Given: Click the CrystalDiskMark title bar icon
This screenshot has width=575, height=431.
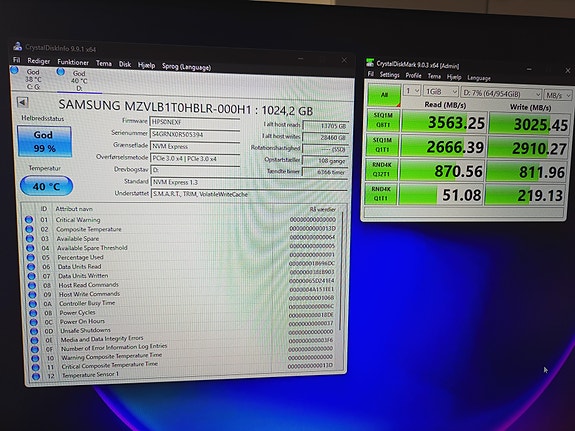Looking at the screenshot, I should (370, 63).
